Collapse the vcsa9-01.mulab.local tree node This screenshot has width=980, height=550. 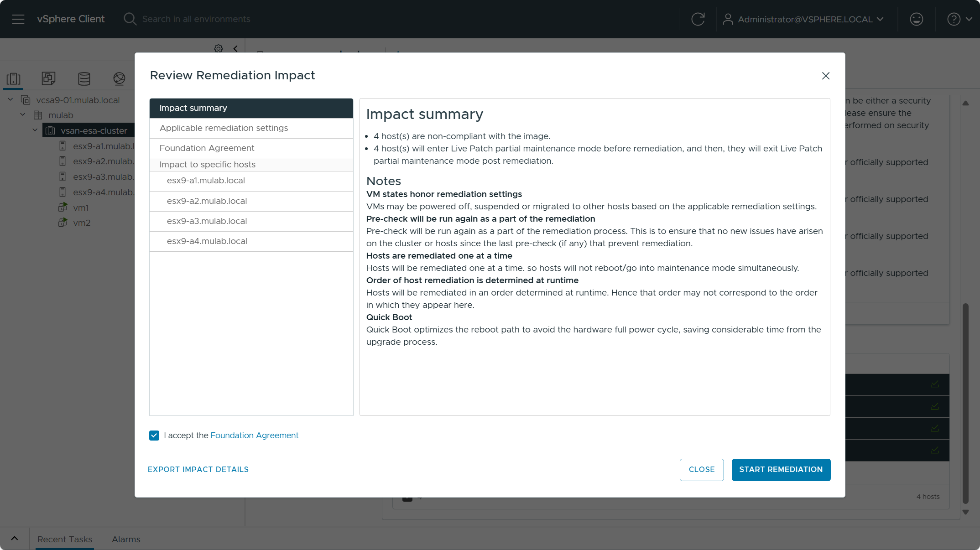point(10,100)
